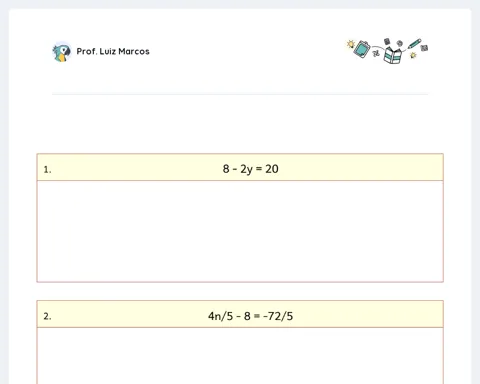The height and width of the screenshot is (384, 480).
Task: Click the small lightbulb below the pencil
Action: (413, 55)
